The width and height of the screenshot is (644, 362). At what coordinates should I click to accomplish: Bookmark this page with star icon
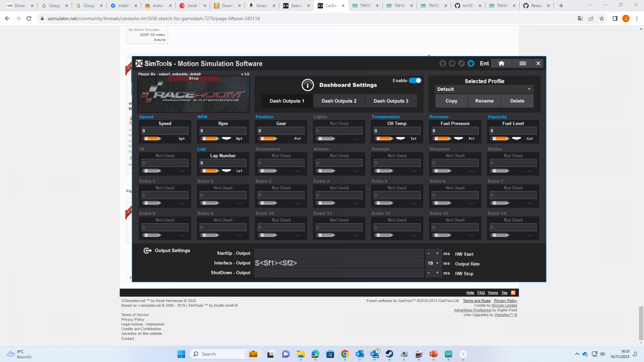point(602,19)
